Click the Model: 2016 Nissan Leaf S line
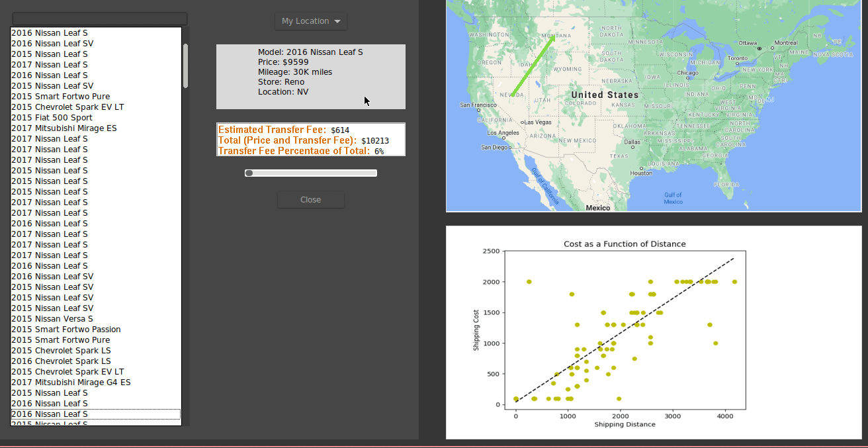Viewport: 868px width, 448px height. pos(310,52)
